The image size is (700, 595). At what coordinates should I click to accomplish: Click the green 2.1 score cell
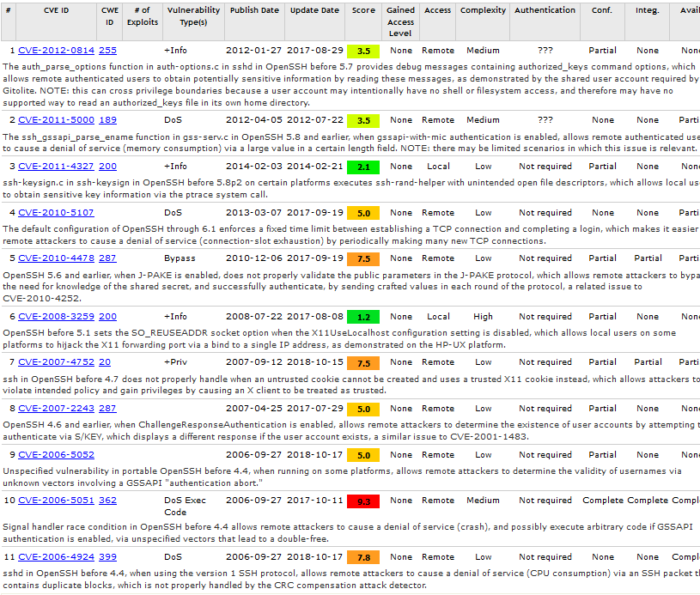point(363,167)
